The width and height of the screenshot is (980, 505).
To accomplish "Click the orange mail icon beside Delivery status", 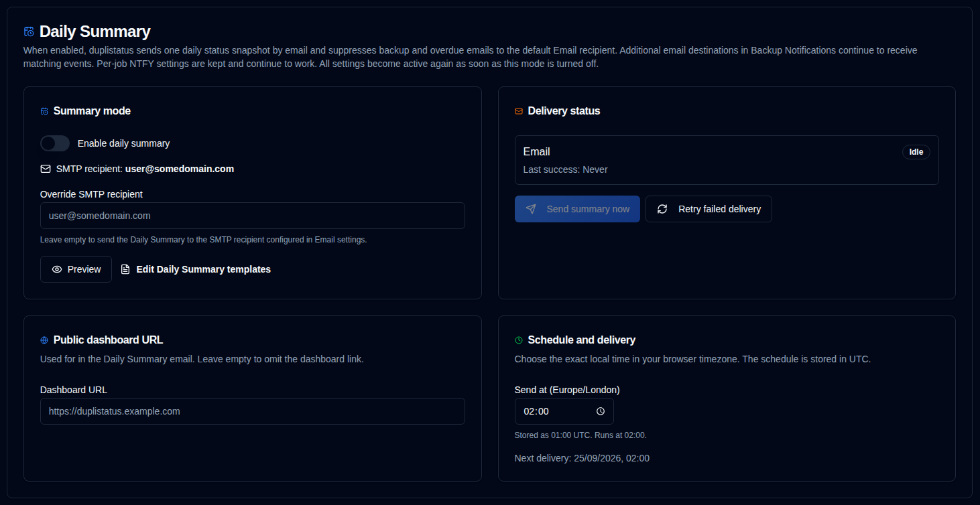I will 518,111.
